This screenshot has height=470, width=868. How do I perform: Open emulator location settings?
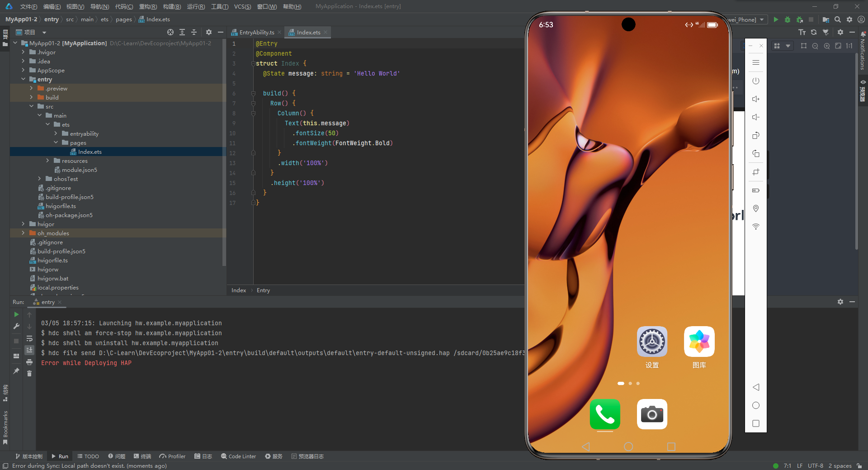coord(756,209)
